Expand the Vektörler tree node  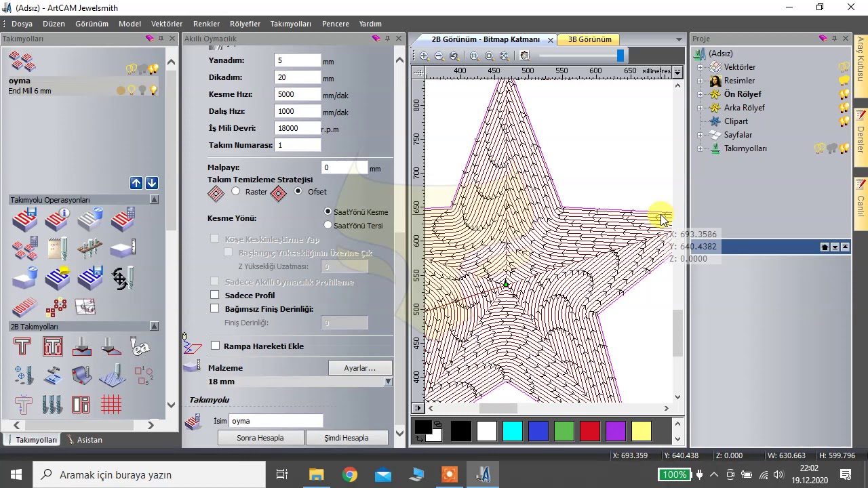[700, 67]
